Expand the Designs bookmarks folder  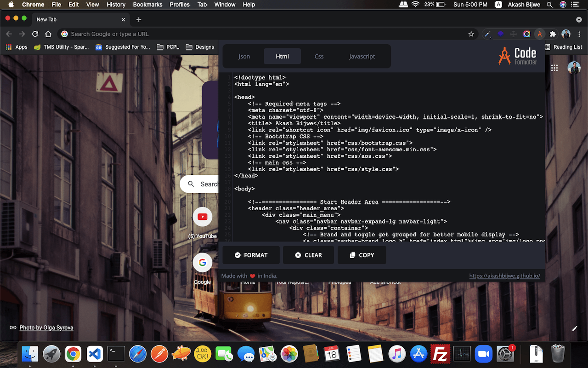click(x=200, y=47)
